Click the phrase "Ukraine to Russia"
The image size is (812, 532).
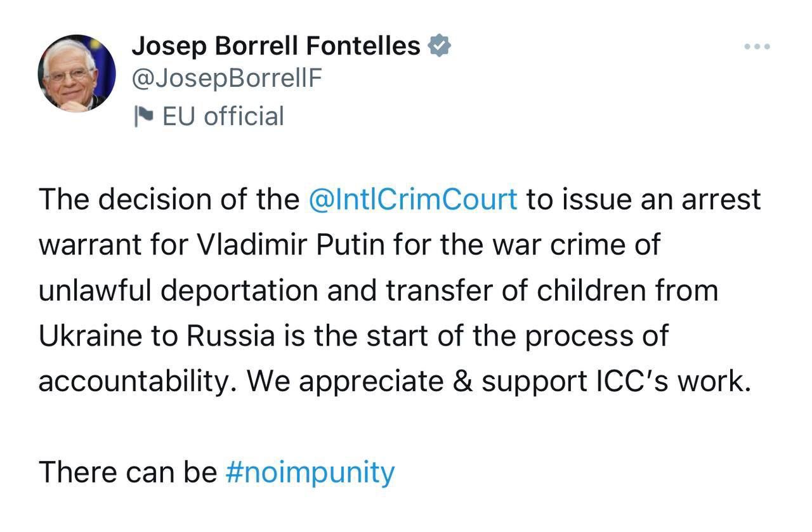click(x=157, y=336)
